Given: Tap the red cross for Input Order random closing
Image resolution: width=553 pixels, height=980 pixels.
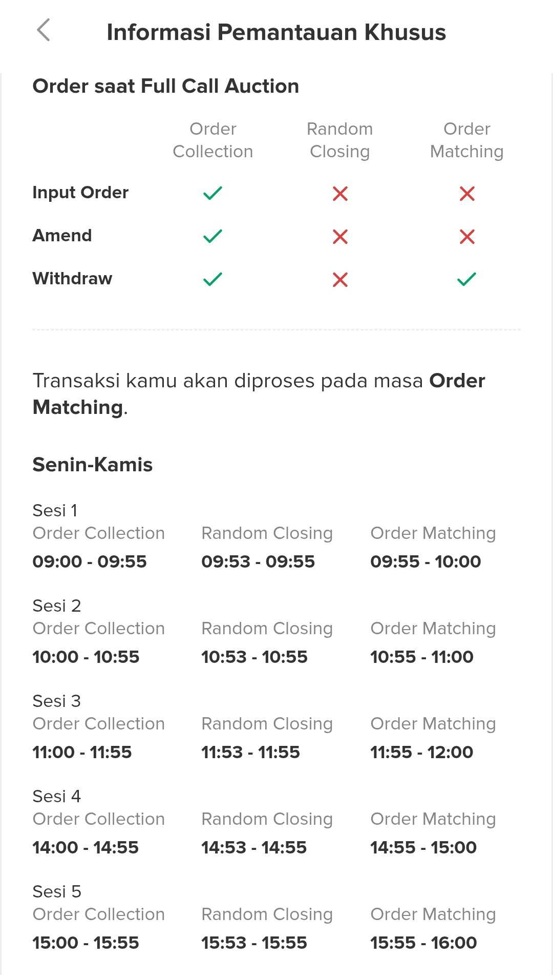Looking at the screenshot, I should pos(340,194).
